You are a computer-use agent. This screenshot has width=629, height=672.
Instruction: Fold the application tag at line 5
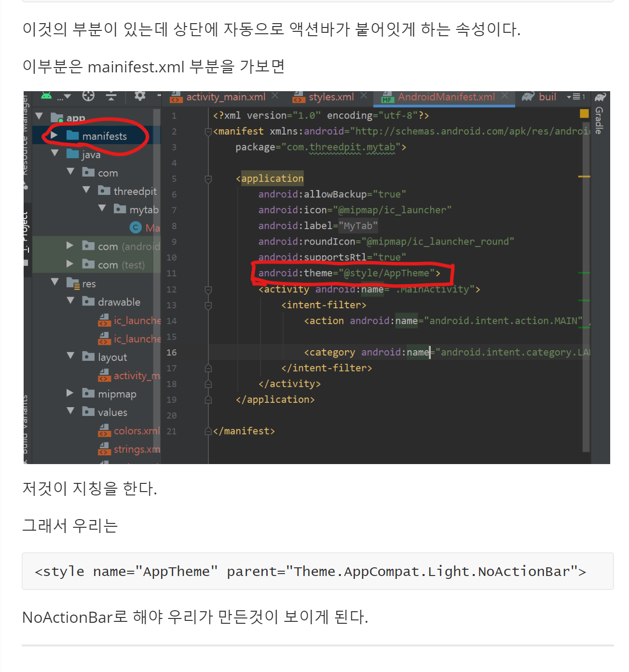pos(208,179)
